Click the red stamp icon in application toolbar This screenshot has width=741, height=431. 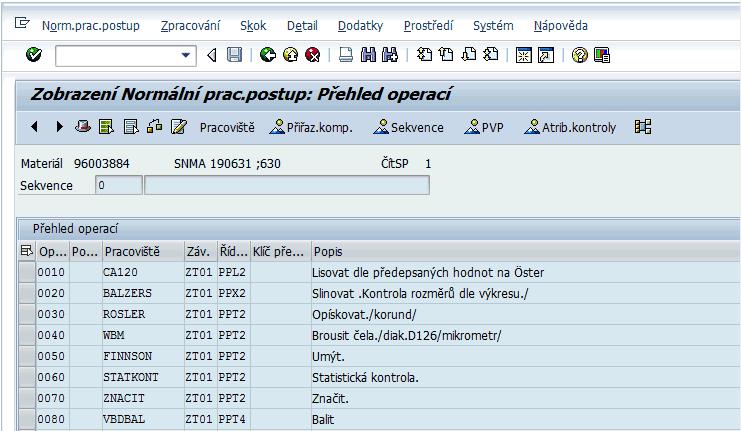pos(83,127)
